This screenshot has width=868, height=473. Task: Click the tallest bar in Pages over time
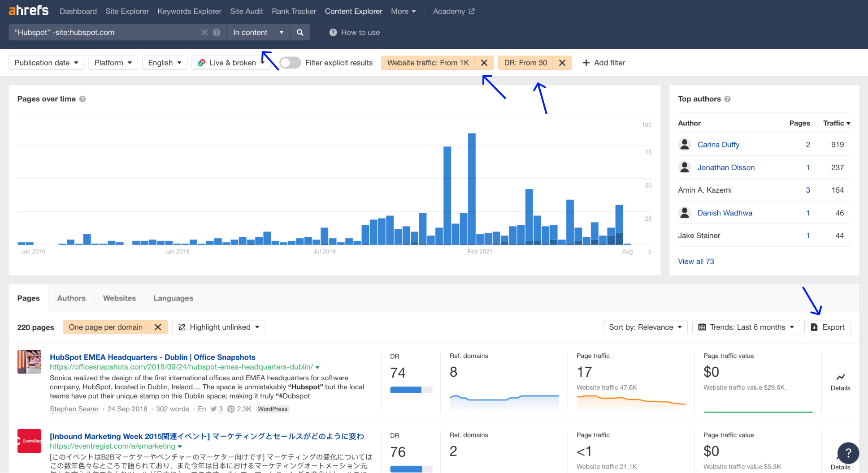point(472,189)
